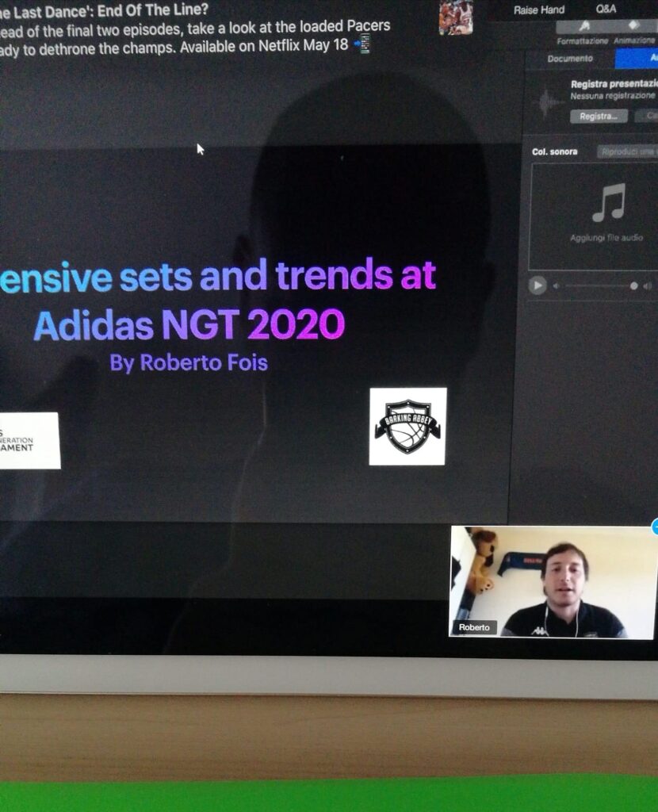The height and width of the screenshot is (812, 658).
Task: Click the 'Col. sonora' label
Action: [x=554, y=151]
